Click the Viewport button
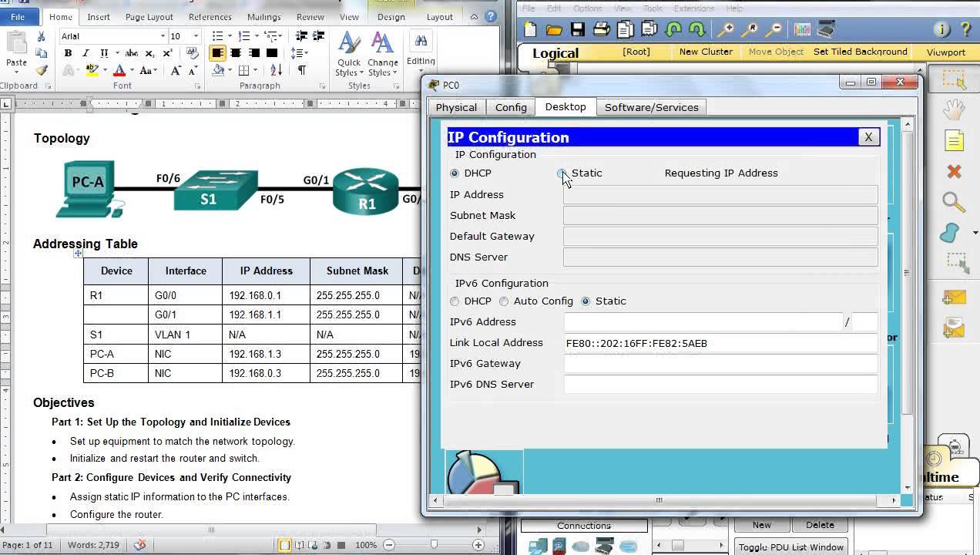This screenshot has height=555, width=980. point(945,52)
